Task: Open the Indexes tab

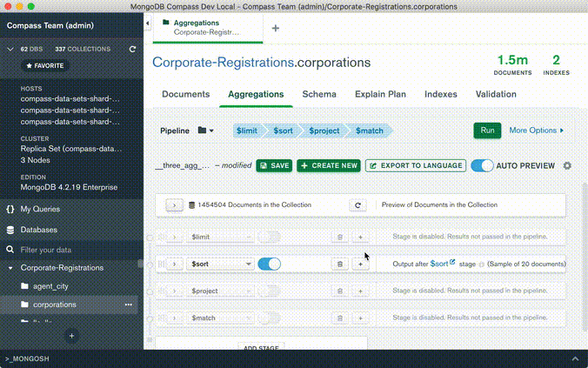Action: click(x=441, y=94)
